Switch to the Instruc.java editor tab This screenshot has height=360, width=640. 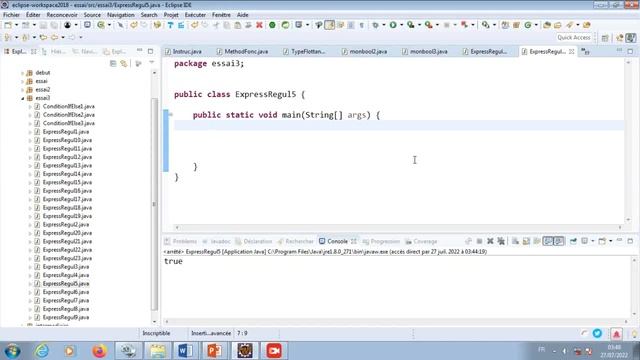(x=184, y=52)
